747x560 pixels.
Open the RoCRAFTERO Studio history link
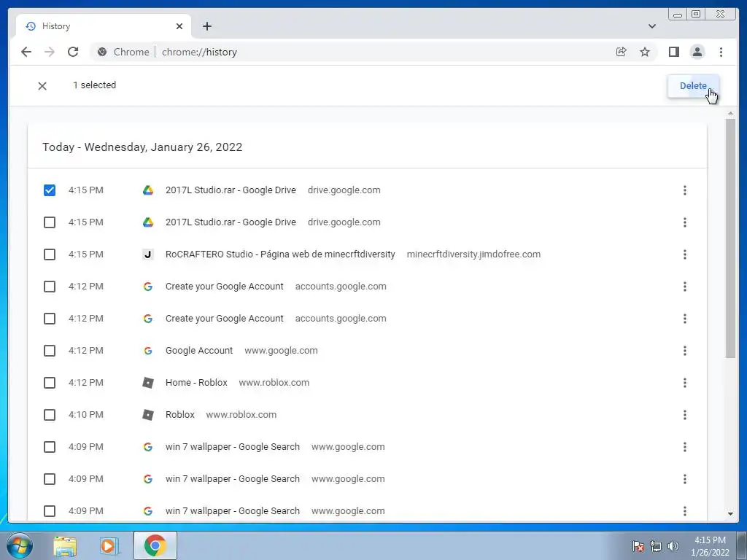point(280,254)
